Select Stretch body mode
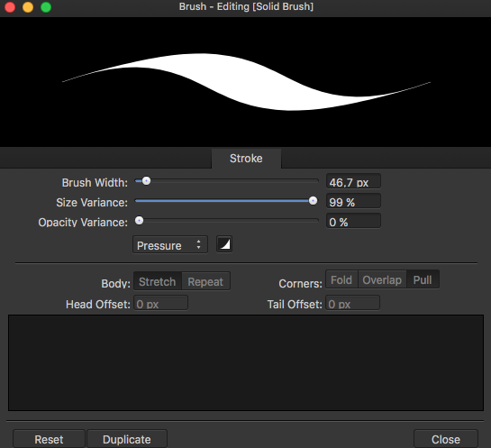 [x=158, y=281]
